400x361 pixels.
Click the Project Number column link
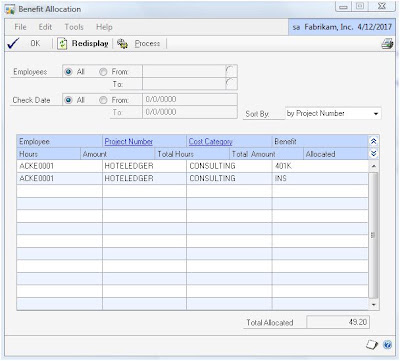[129, 142]
